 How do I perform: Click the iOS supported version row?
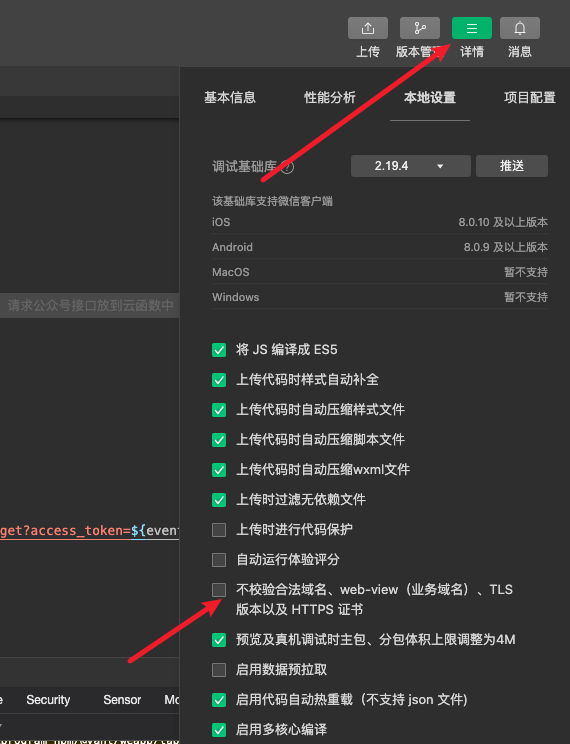pyautogui.click(x=380, y=222)
